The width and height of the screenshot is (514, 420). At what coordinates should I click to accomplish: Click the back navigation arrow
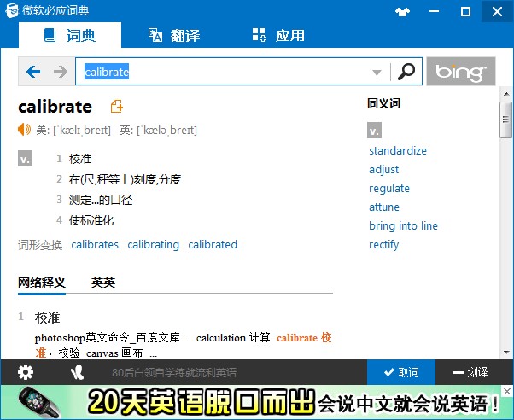click(x=33, y=73)
